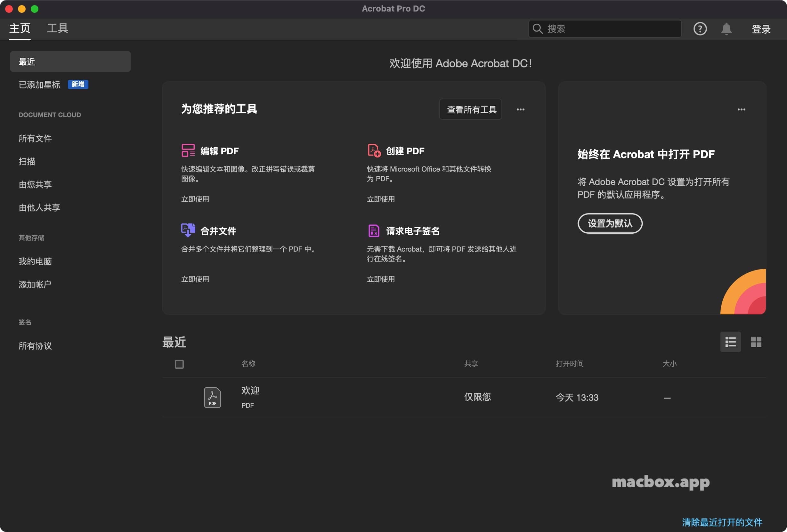This screenshot has height=532, width=787.
Task: Open more options in default PDF card
Action: coord(741,109)
